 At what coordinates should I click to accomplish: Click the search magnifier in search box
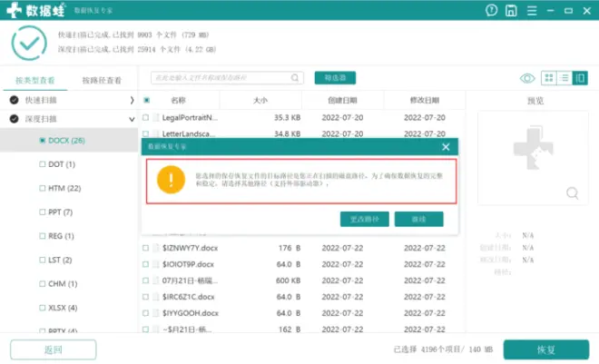tap(295, 77)
